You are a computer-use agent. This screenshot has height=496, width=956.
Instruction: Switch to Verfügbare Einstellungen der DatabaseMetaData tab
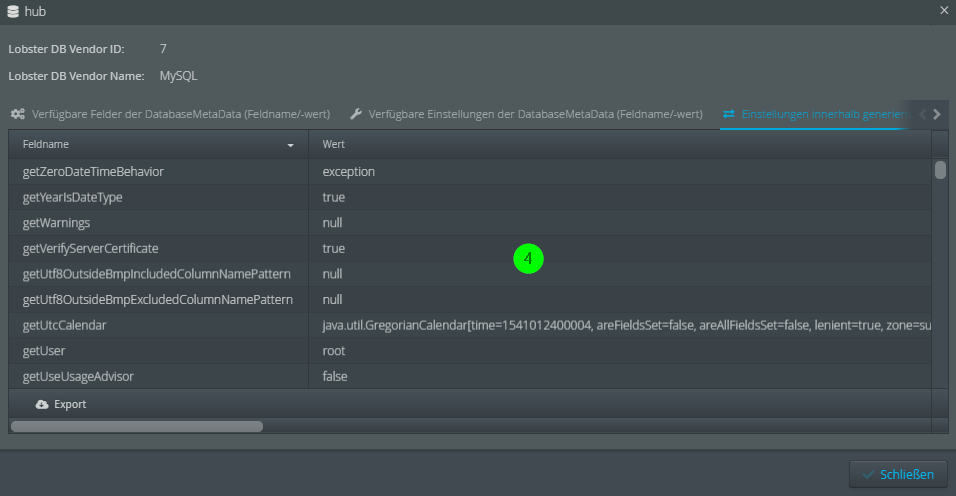point(535,114)
